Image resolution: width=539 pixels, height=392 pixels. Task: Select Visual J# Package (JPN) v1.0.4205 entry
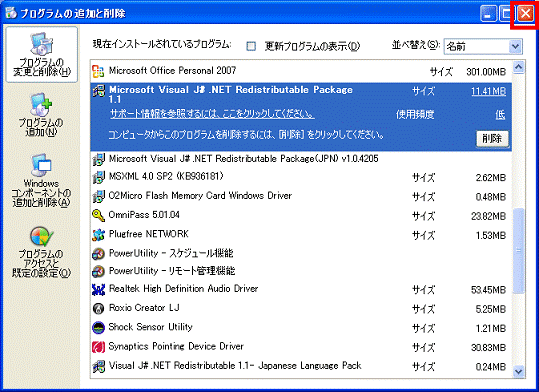301,159
